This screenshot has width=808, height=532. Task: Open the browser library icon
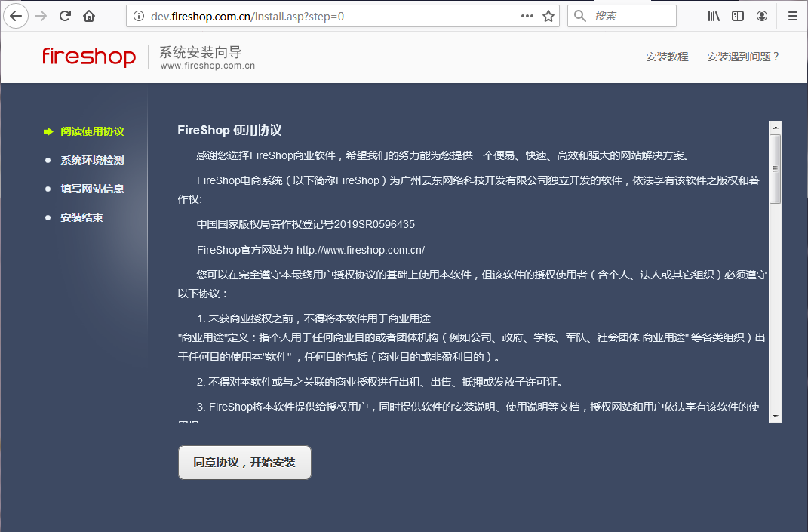pos(714,16)
